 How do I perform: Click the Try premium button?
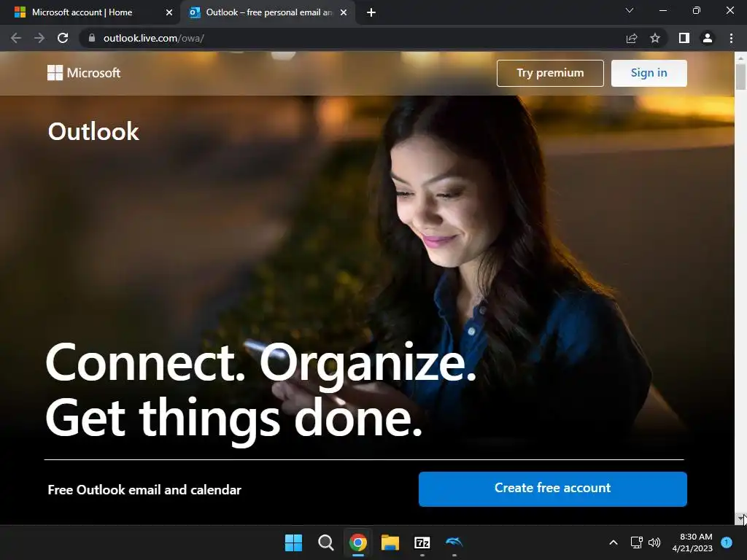550,73
